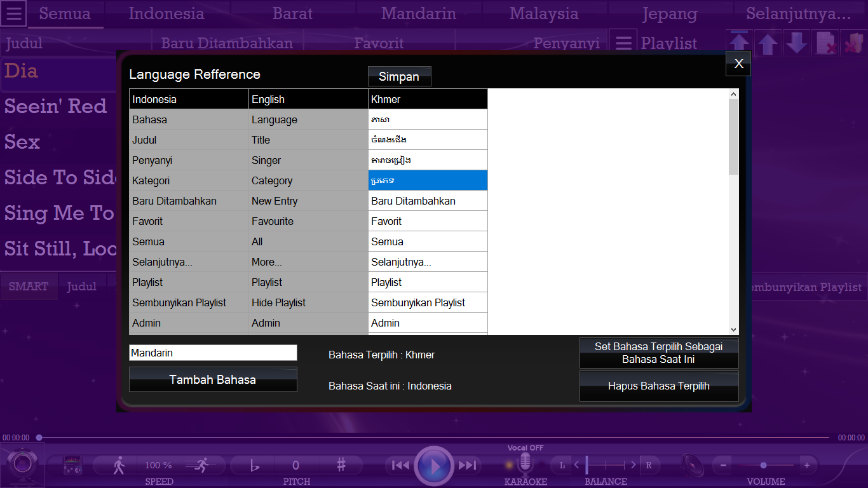868x488 pixels.
Task: Shift balance right with right chevron
Action: pos(634,465)
